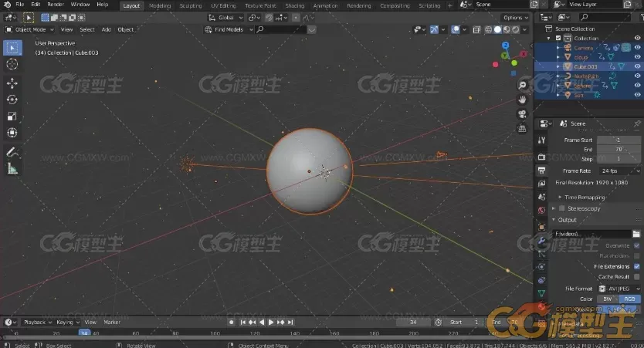Enable the Stereoscopy checkbox
The width and height of the screenshot is (644, 348).
(x=561, y=208)
